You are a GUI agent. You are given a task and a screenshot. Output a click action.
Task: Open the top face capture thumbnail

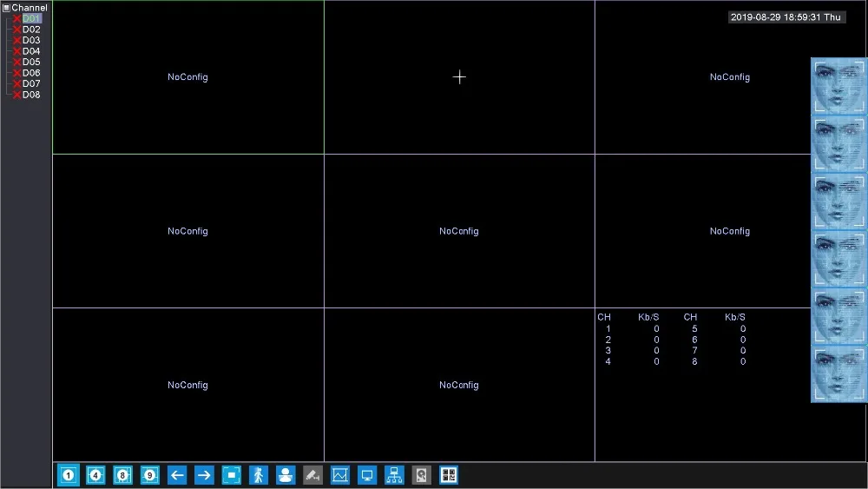click(x=838, y=86)
